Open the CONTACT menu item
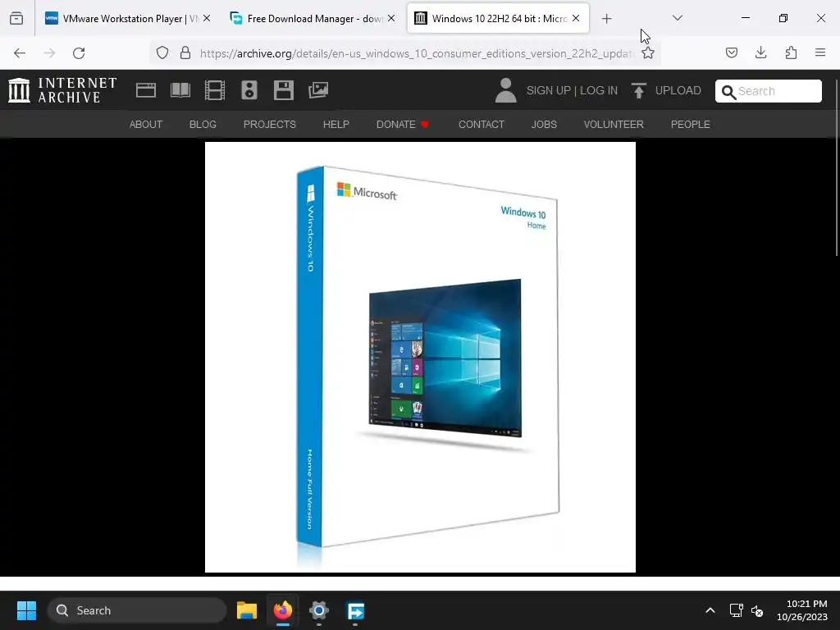The height and width of the screenshot is (630, 840). click(481, 125)
